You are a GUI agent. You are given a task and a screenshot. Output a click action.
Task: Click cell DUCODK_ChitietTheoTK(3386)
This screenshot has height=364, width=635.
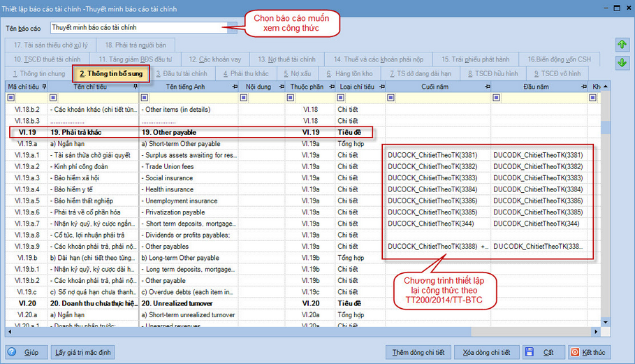coord(538,201)
